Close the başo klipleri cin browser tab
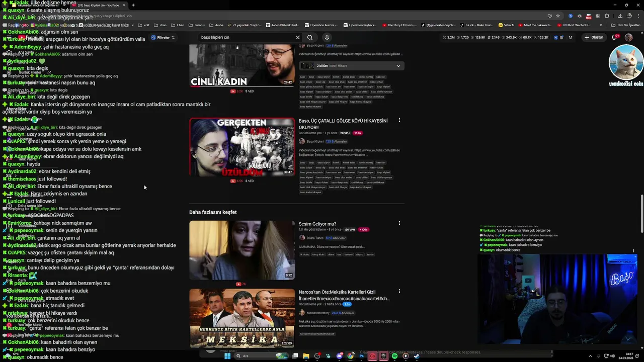644x362 pixels. [x=125, y=5]
